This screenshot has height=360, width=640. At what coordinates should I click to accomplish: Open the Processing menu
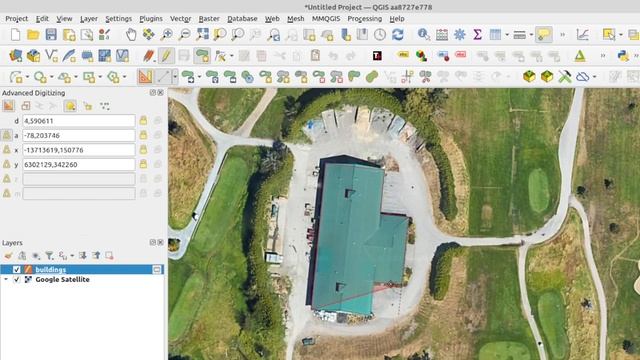click(x=364, y=19)
